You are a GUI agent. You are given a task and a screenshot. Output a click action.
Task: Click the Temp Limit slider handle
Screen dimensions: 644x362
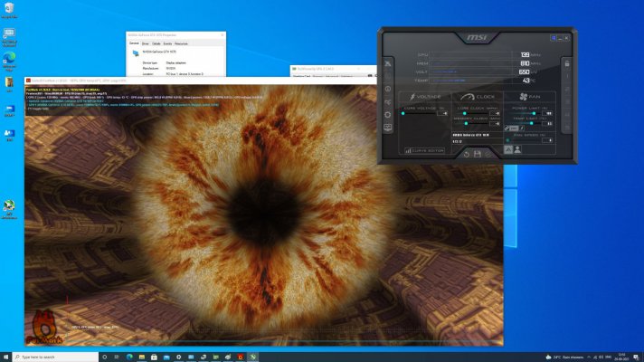532,124
